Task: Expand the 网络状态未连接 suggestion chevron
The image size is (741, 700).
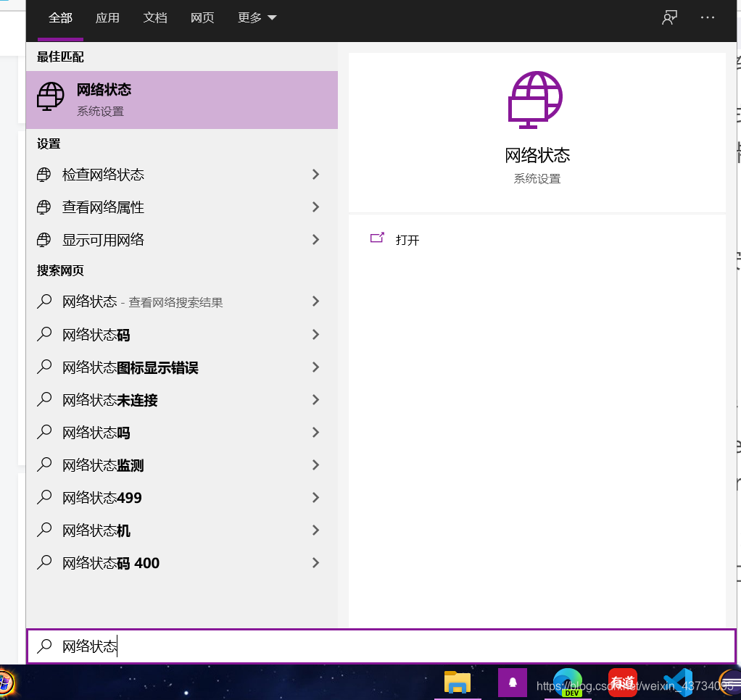Action: (x=315, y=399)
